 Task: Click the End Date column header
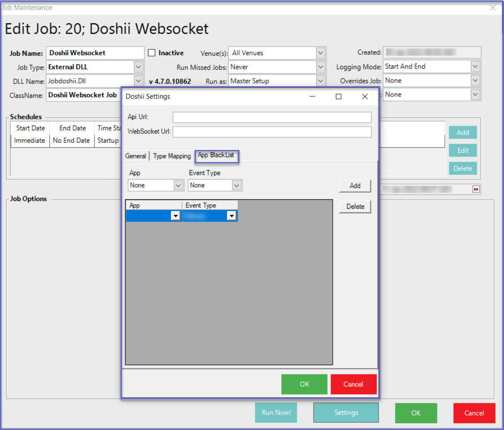(72, 128)
